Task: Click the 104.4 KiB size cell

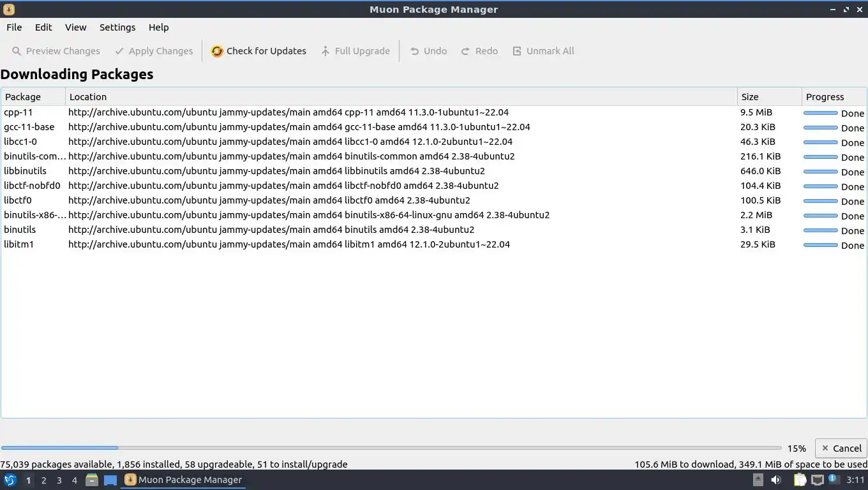Action: pyautogui.click(x=760, y=186)
